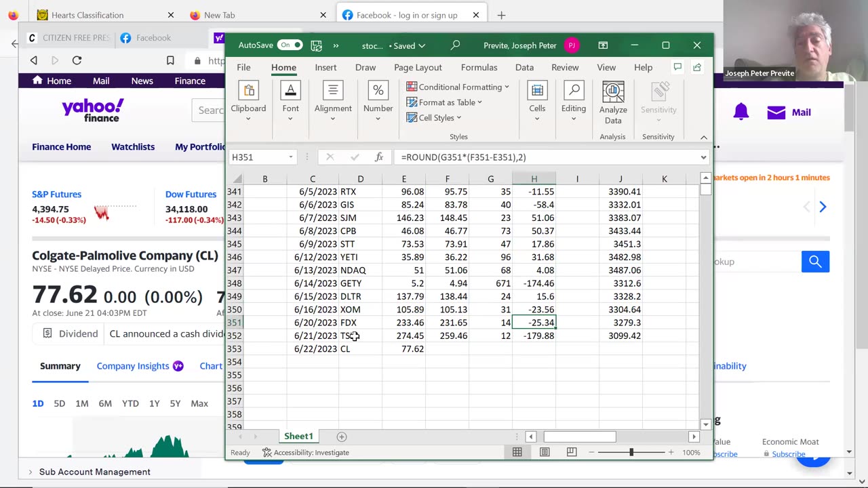The height and width of the screenshot is (488, 868).
Task: Open the Name Box dropdown arrow
Action: [x=291, y=157]
